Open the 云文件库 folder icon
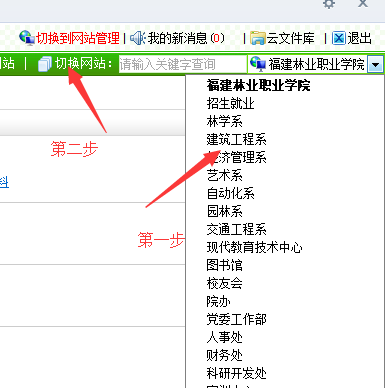Viewport: 385px width, 388px height. coord(257,38)
